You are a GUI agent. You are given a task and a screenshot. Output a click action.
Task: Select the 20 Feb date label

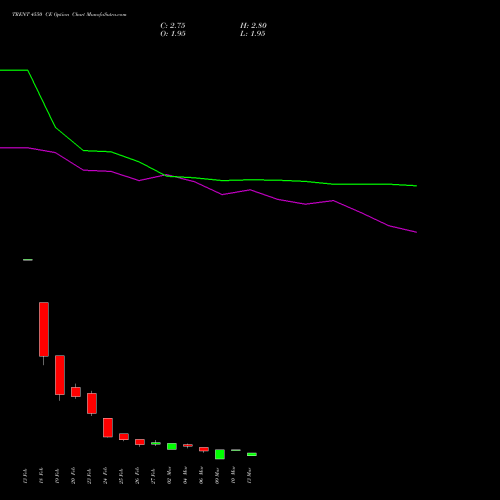[73, 476]
